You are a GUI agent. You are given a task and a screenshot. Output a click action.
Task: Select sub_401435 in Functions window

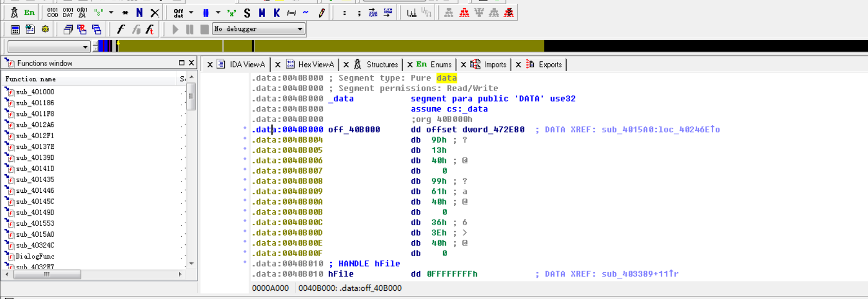coord(35,179)
